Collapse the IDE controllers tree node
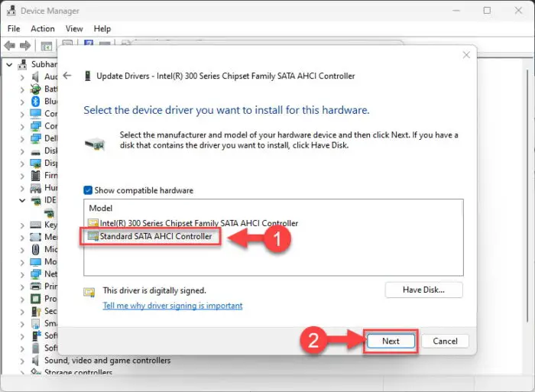Viewport: 535px width, 392px height. click(22, 200)
